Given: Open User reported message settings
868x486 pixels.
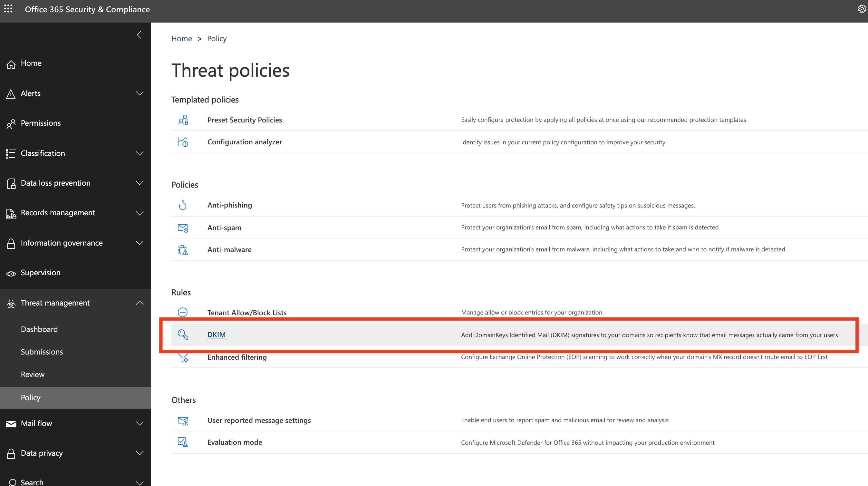Looking at the screenshot, I should [259, 420].
